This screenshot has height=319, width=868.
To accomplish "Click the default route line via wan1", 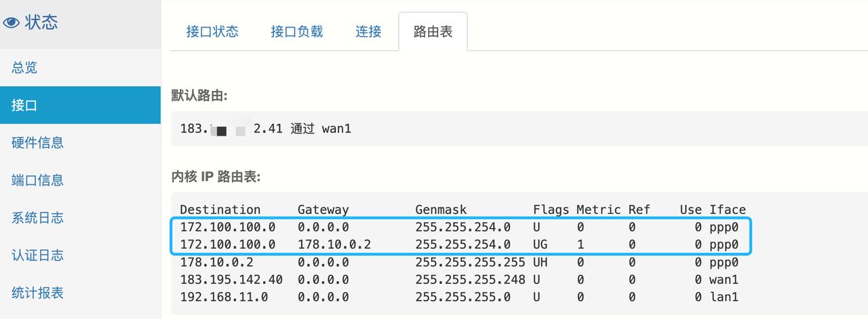I will [x=266, y=128].
